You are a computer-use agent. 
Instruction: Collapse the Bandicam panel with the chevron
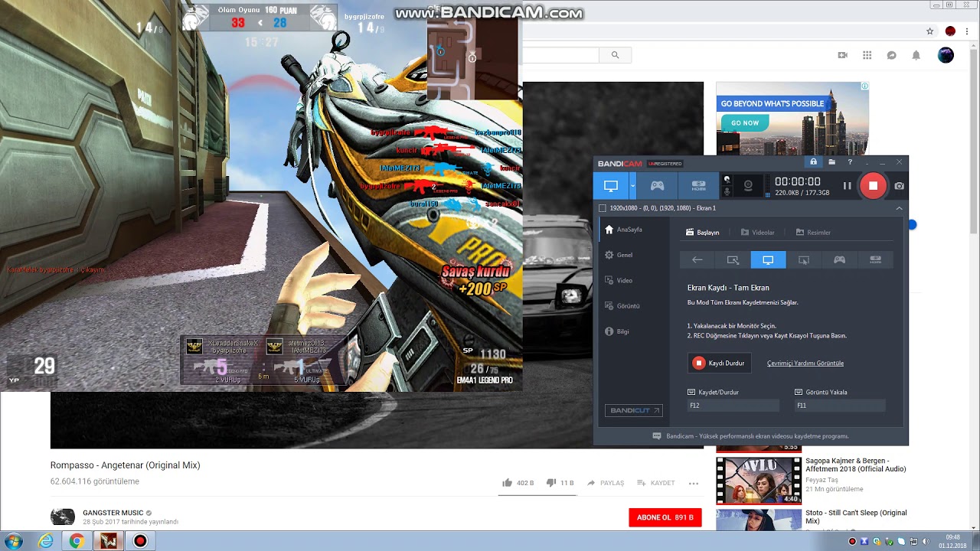899,208
